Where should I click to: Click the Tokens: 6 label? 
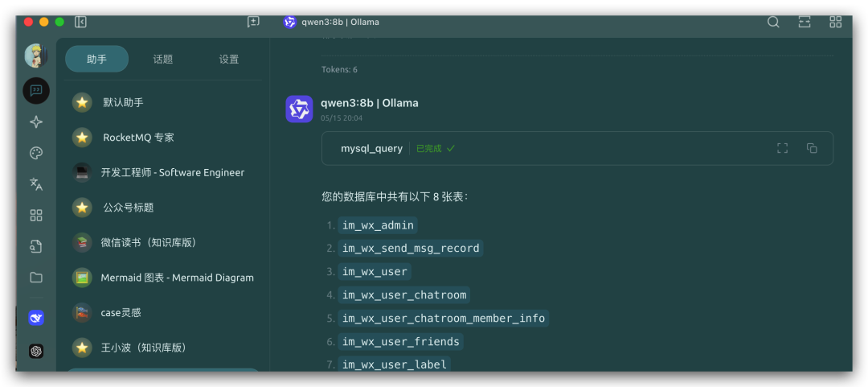pyautogui.click(x=339, y=69)
